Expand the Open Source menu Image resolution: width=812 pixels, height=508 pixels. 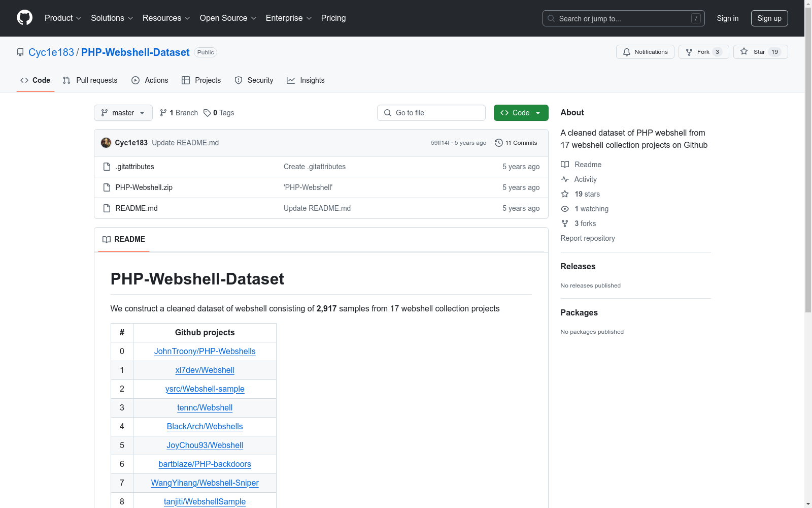228,18
